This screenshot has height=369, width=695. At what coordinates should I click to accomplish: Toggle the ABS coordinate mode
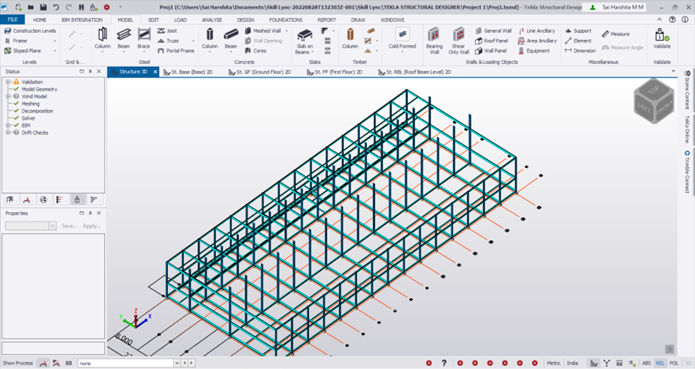pos(646,363)
